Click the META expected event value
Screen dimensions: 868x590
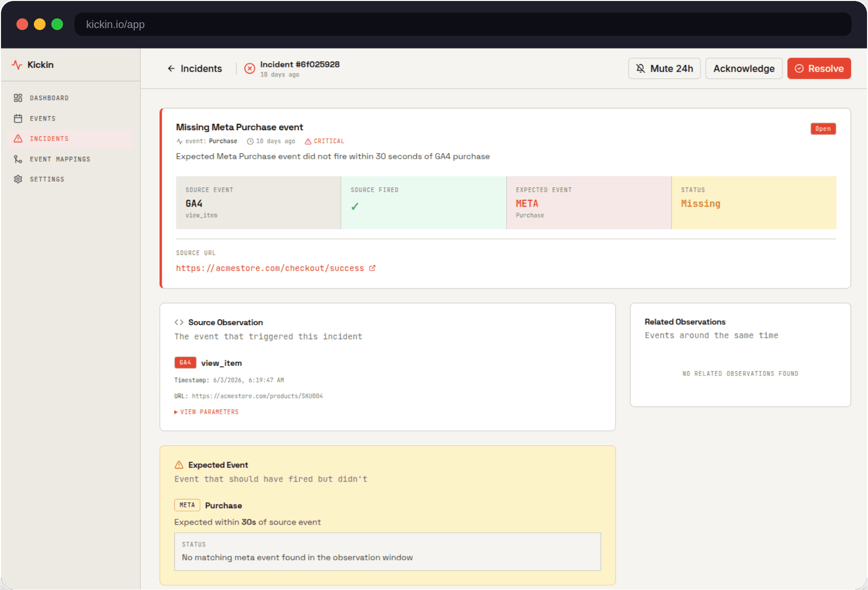point(527,204)
